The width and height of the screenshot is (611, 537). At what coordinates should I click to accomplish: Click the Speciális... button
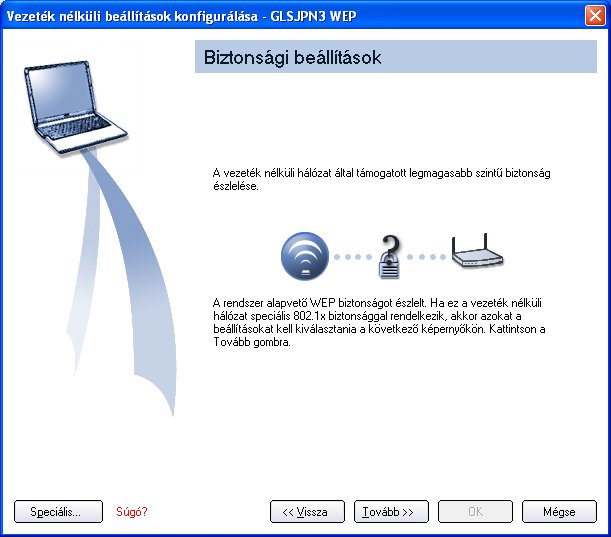58,511
